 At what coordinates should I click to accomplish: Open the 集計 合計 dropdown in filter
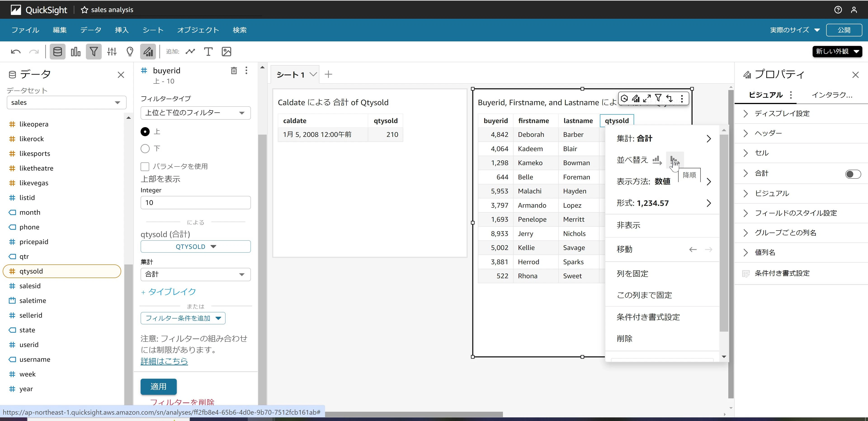pyautogui.click(x=196, y=274)
